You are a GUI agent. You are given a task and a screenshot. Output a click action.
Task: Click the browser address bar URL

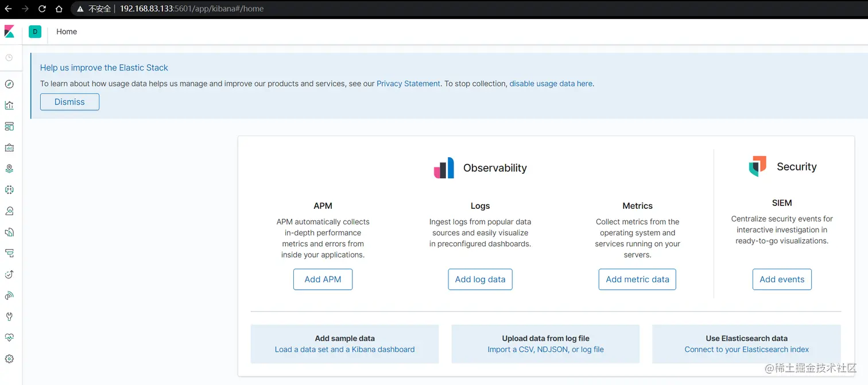[x=192, y=9]
